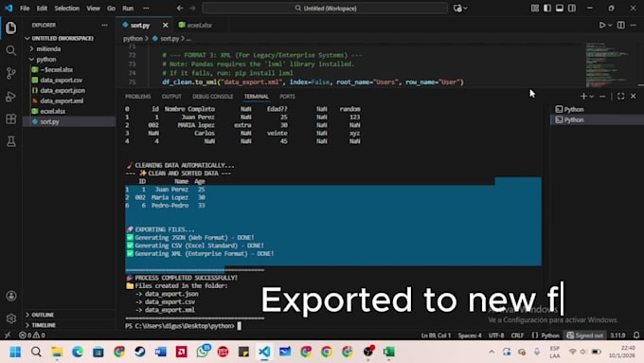Click the Untitled (Workspace) search box

[325, 9]
